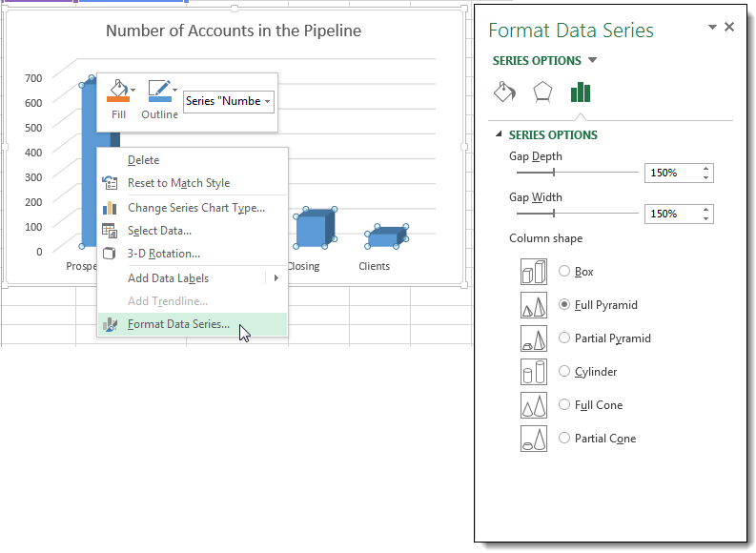Screen dimensions: 756x553
Task: Open the Fill & Line tab icon
Action: click(504, 92)
